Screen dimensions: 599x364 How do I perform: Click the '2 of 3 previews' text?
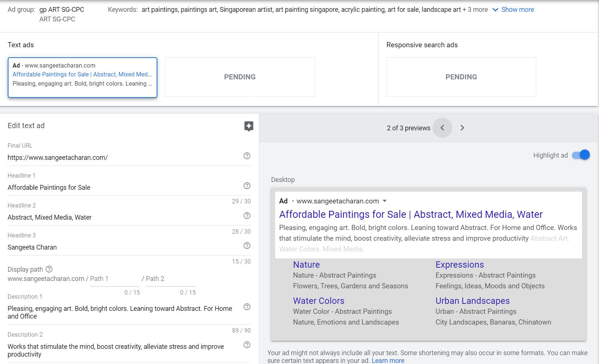tap(408, 128)
